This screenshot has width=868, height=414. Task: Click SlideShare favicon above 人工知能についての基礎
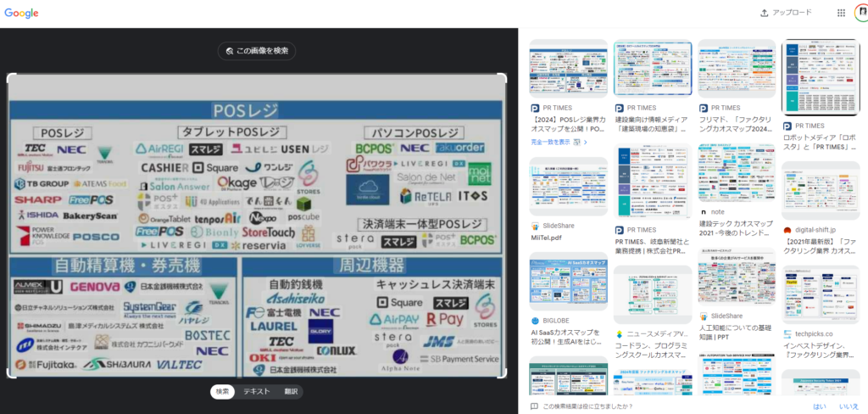coord(704,316)
